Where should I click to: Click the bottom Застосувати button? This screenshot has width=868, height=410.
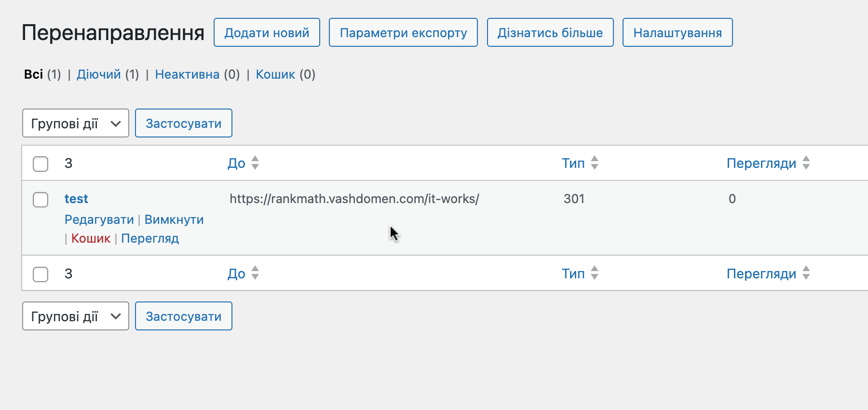click(184, 316)
